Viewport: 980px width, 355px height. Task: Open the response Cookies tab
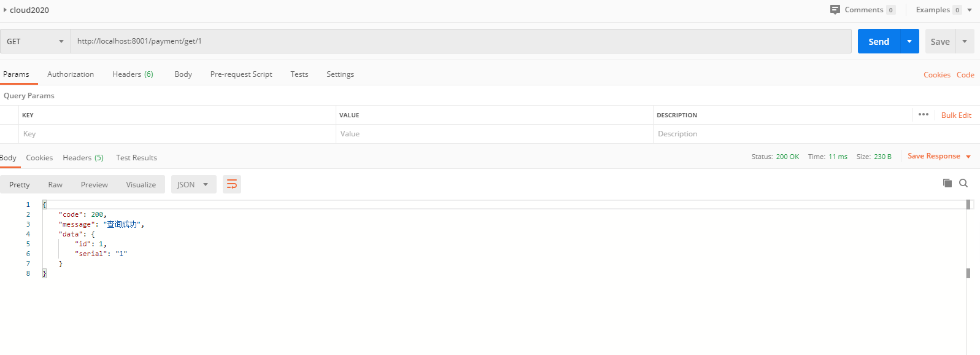pos(39,157)
